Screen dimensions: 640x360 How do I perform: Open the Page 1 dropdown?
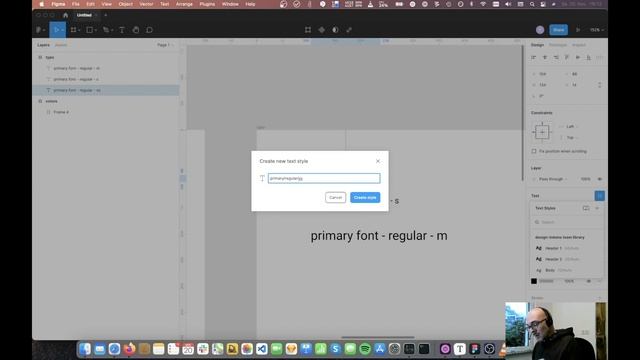click(165, 45)
